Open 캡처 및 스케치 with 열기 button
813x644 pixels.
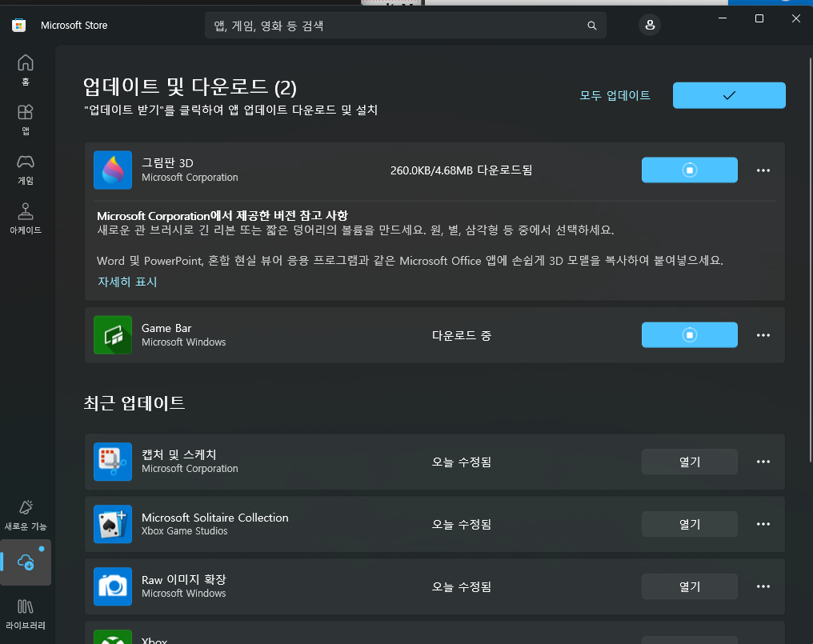(x=690, y=462)
